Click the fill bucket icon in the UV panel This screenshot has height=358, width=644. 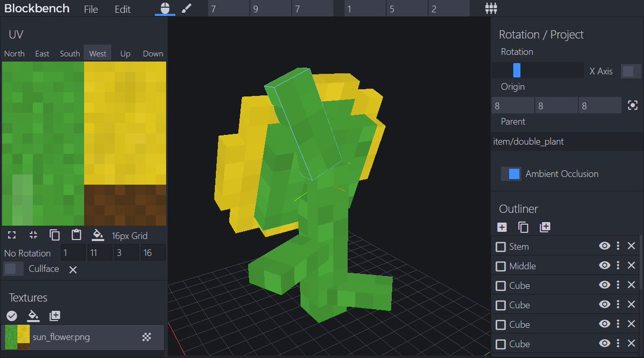[98, 235]
